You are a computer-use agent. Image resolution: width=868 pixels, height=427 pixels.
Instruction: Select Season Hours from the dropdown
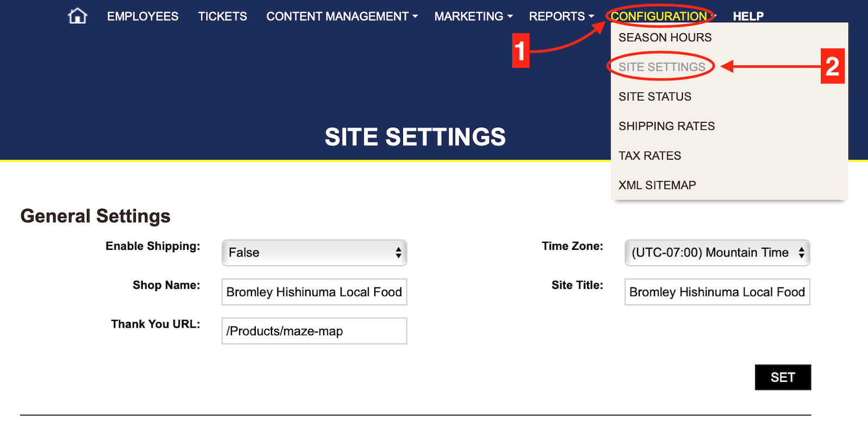(x=665, y=37)
